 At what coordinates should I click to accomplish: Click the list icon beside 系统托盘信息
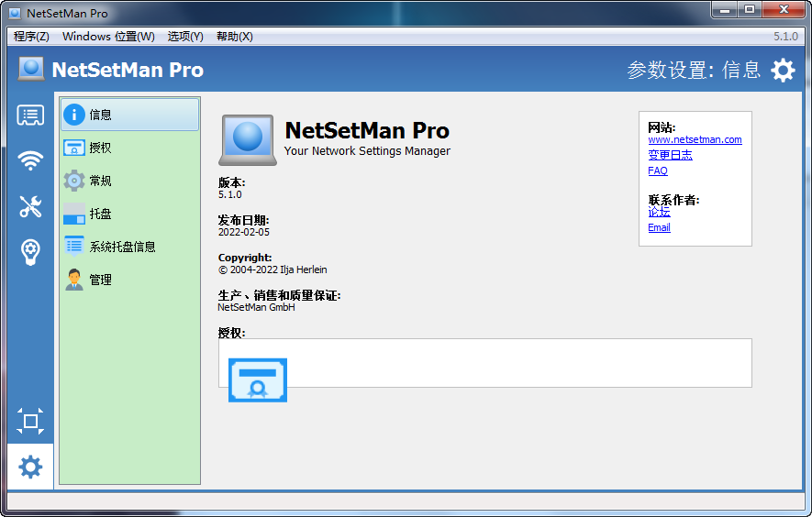[74, 247]
